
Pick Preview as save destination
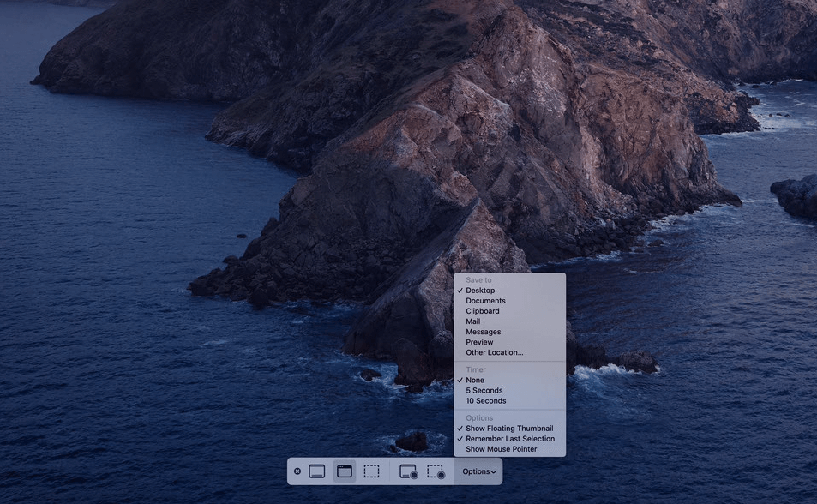479,342
